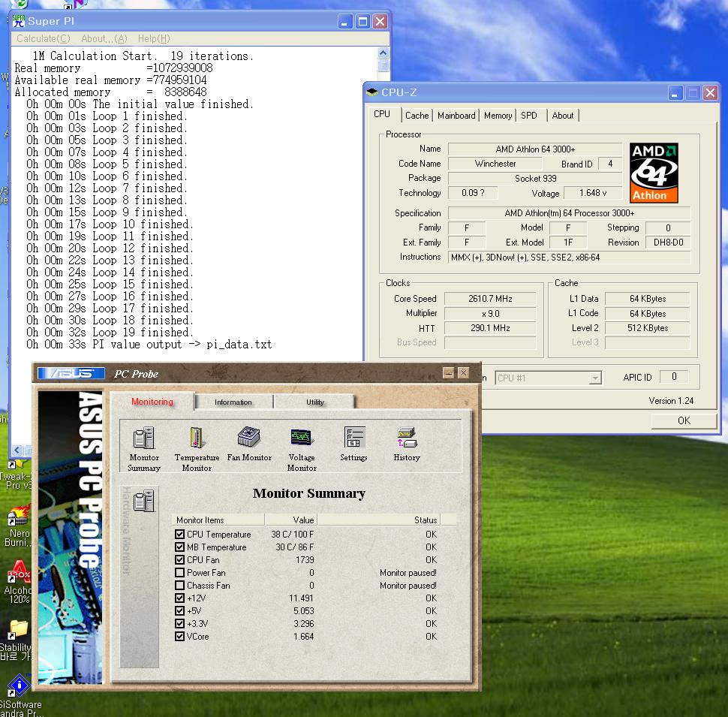This screenshot has width=728, height=717.
Task: Click the Code Name Winchester field
Action: click(495, 164)
